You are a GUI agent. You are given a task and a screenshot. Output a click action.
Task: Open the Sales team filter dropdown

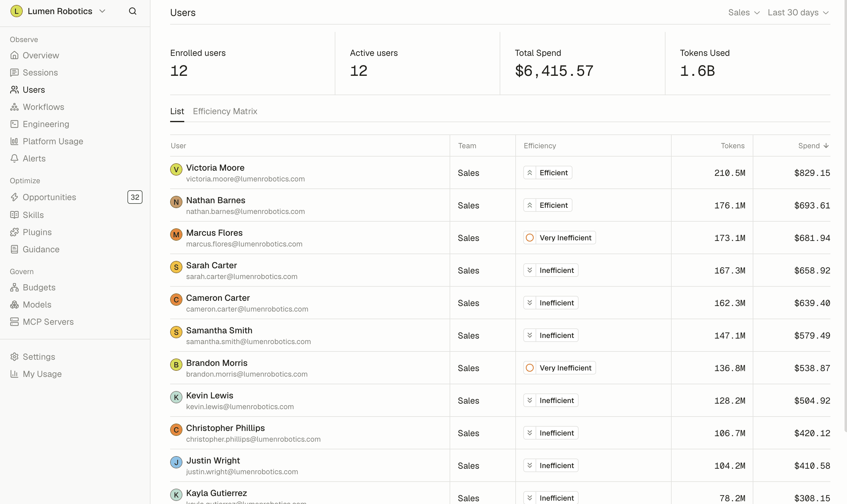[x=744, y=13]
